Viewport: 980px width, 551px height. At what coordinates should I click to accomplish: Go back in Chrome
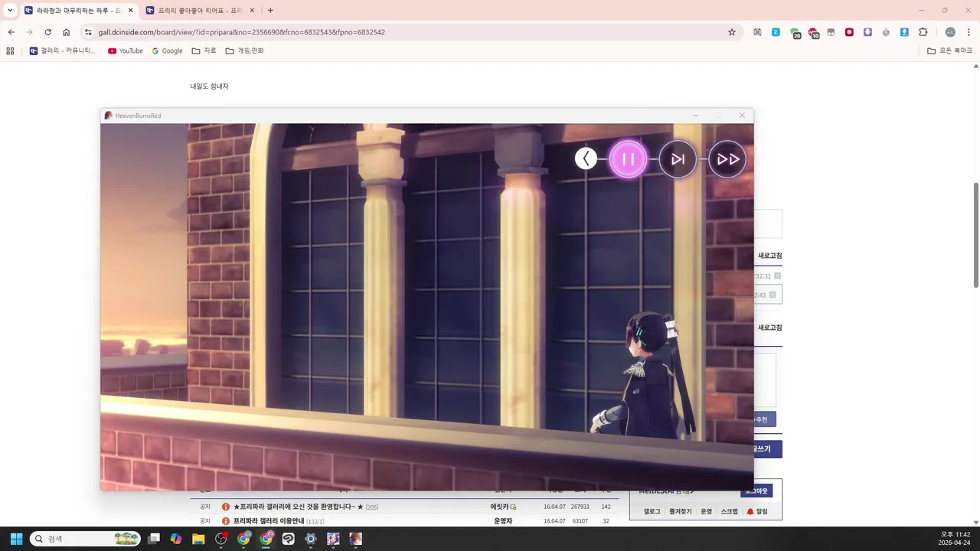tap(11, 32)
